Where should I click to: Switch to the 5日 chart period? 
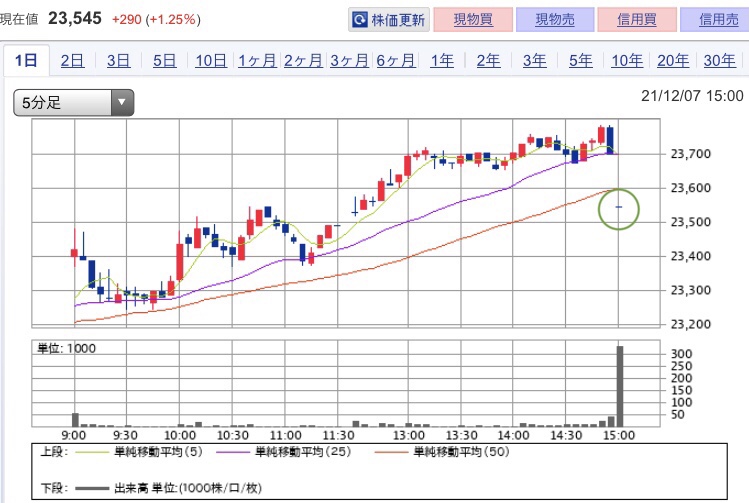(164, 61)
